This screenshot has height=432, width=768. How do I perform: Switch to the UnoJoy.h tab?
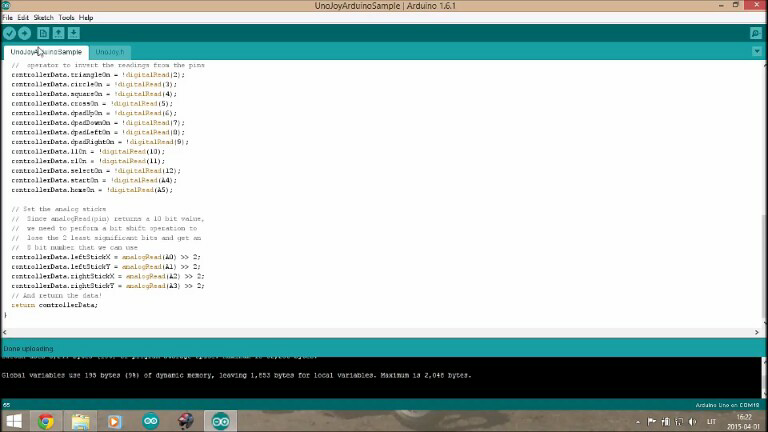pos(110,52)
